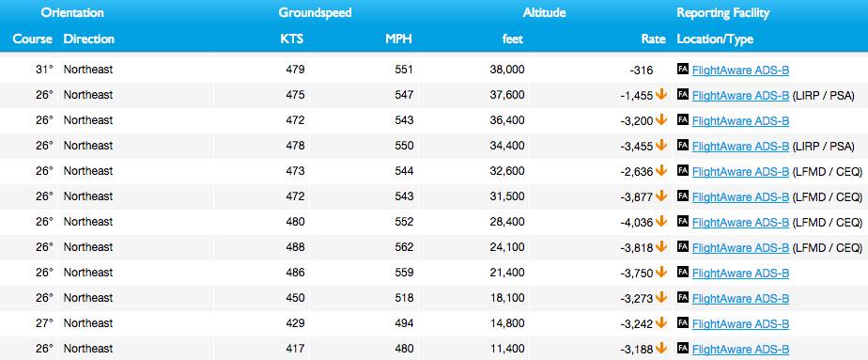Open FlightAware ADS-B link in 38,000 feet row
This screenshot has height=360, width=868.
point(740,70)
